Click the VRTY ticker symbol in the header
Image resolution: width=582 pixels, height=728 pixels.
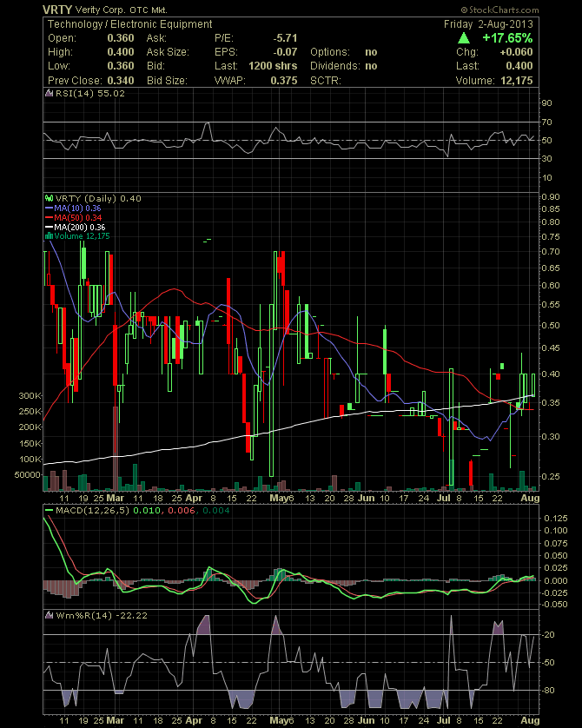click(x=57, y=10)
